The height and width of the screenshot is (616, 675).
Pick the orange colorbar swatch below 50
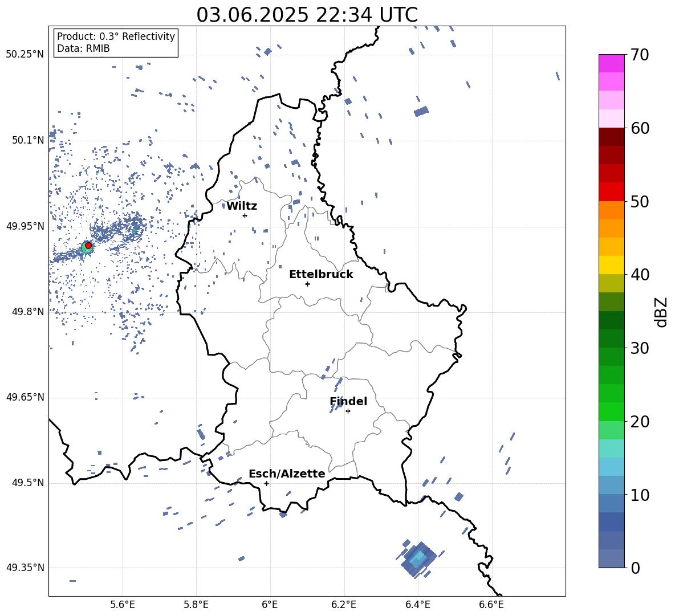[x=611, y=210]
